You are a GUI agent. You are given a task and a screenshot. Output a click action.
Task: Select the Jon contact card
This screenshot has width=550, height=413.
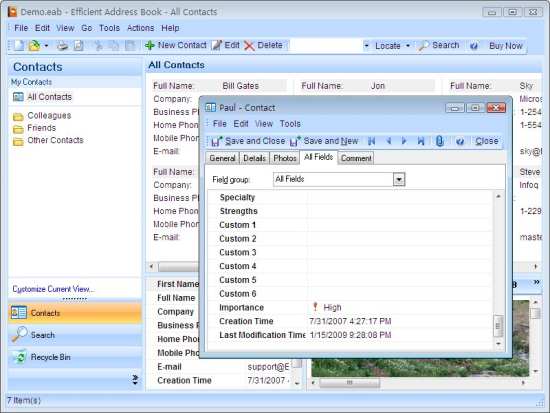tap(368, 86)
